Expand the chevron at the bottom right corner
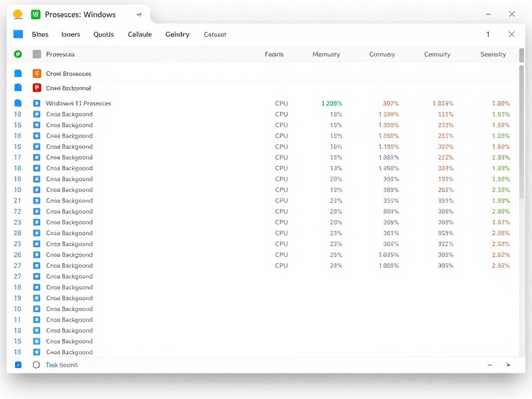This screenshot has height=399, width=532. tap(509, 365)
